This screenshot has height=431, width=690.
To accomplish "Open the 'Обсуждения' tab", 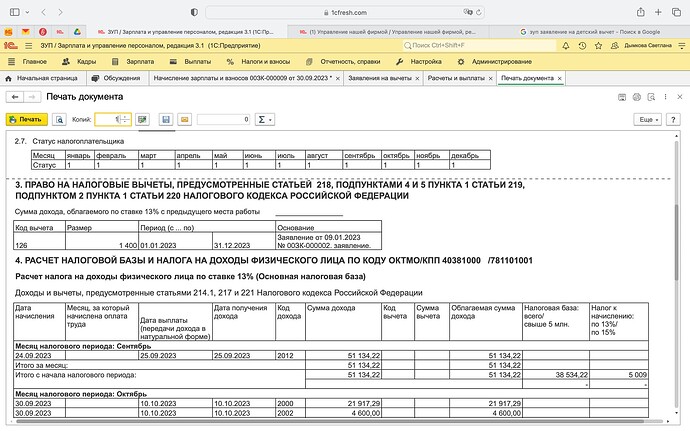I will 116,78.
